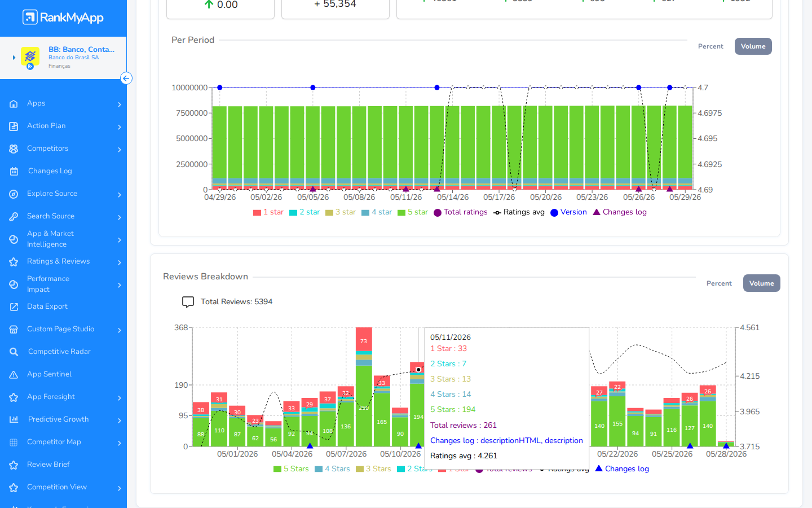This screenshot has height=508, width=812.
Task: Toggle the Changes log legend in Per Period
Action: coord(620,212)
